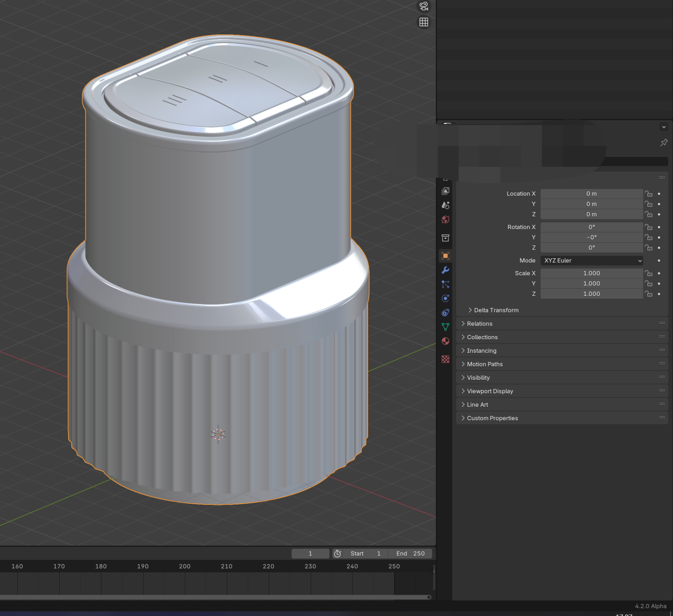Click the End frame 250 field

tap(410, 553)
